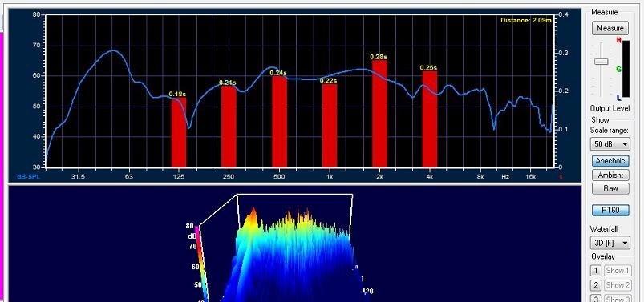The height and width of the screenshot is (302, 644).
Task: Select the 2k RT60 bar labeled 0.28s
Action: (379, 114)
